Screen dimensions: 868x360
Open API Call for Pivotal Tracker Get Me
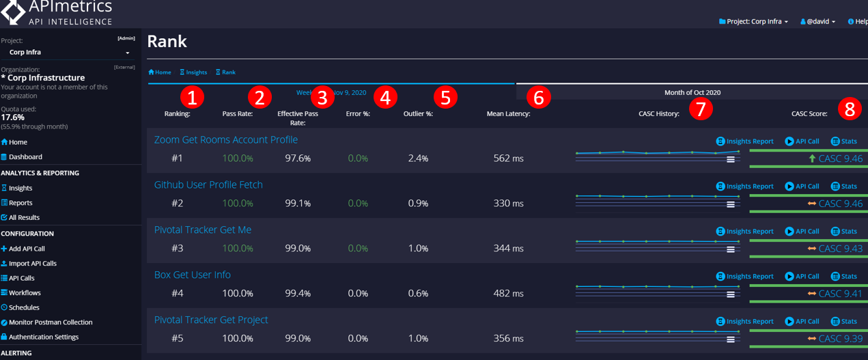pyautogui.click(x=802, y=232)
